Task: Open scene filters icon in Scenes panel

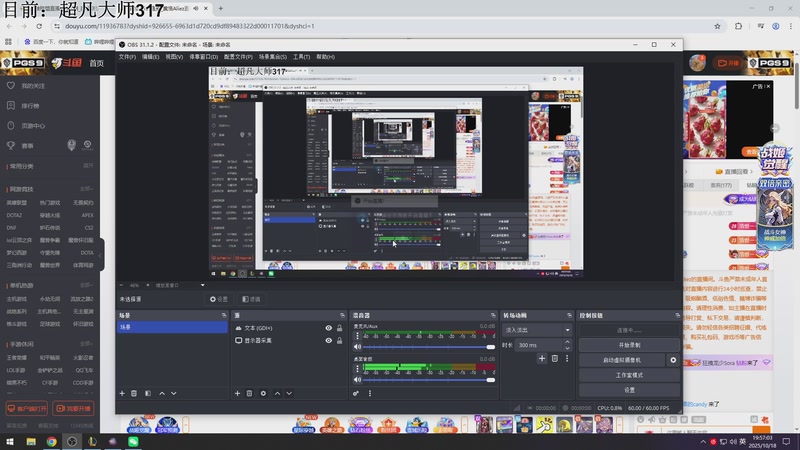Action: pyautogui.click(x=148, y=393)
